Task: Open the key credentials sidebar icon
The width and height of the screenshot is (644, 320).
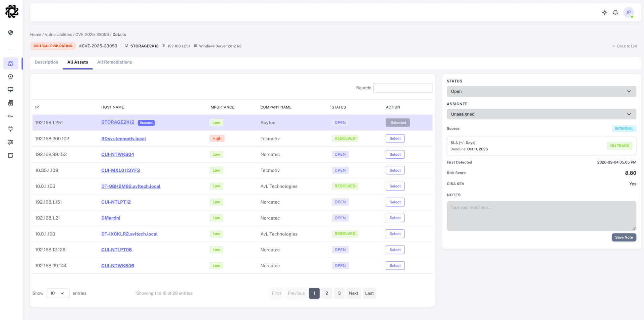Action: point(11,116)
